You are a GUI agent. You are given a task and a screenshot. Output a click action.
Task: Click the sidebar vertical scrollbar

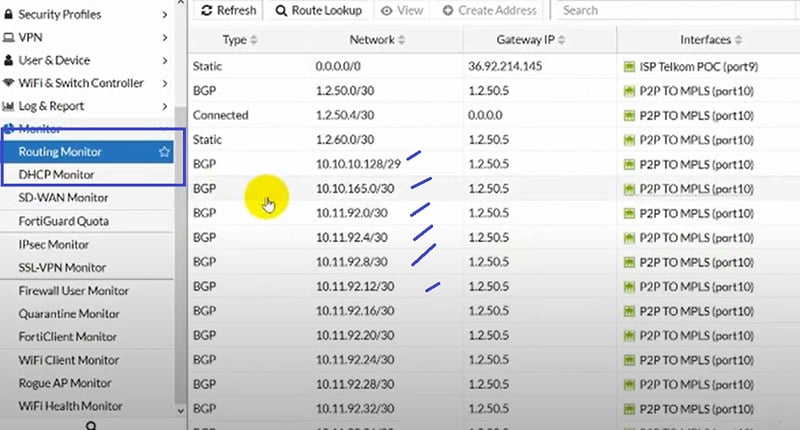(x=180, y=250)
